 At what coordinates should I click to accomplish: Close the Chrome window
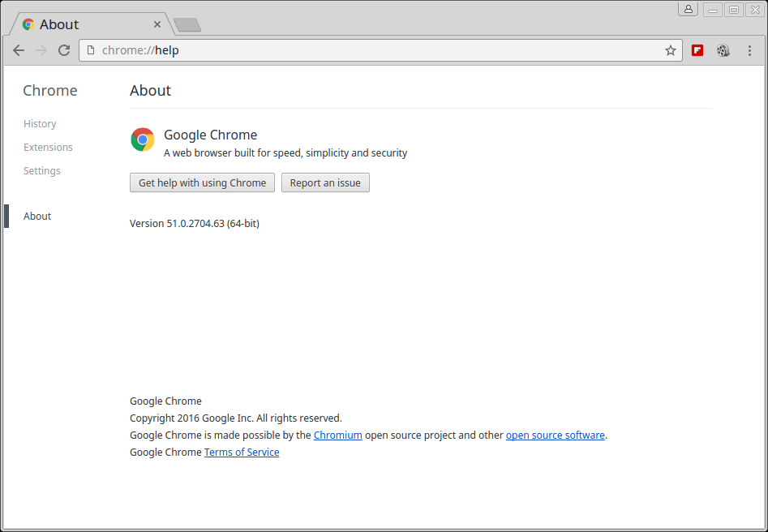tap(755, 10)
